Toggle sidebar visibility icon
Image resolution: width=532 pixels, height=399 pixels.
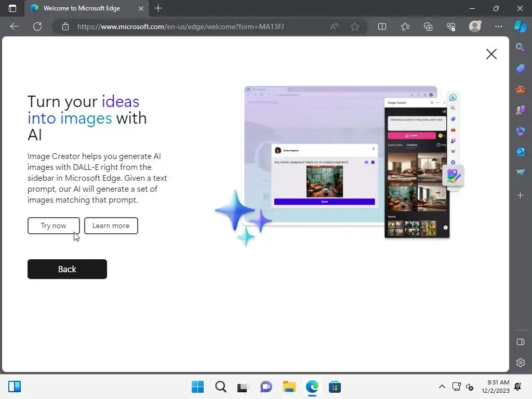click(521, 342)
